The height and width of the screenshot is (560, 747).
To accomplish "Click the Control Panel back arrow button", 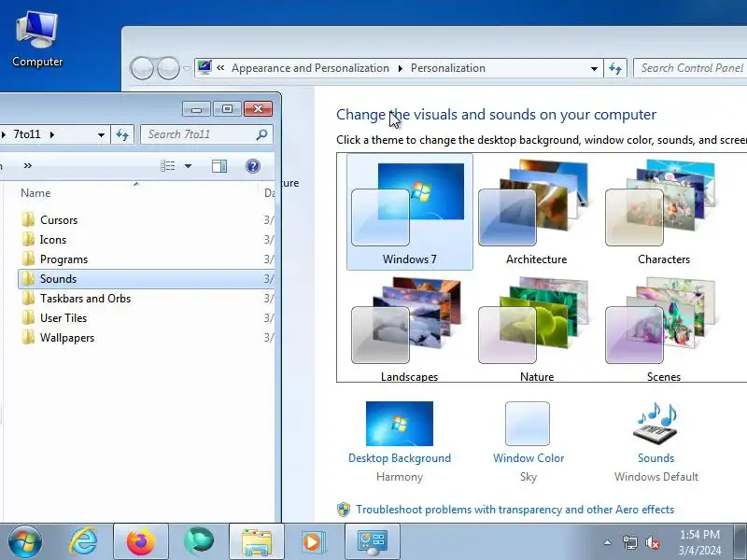I will (x=142, y=68).
